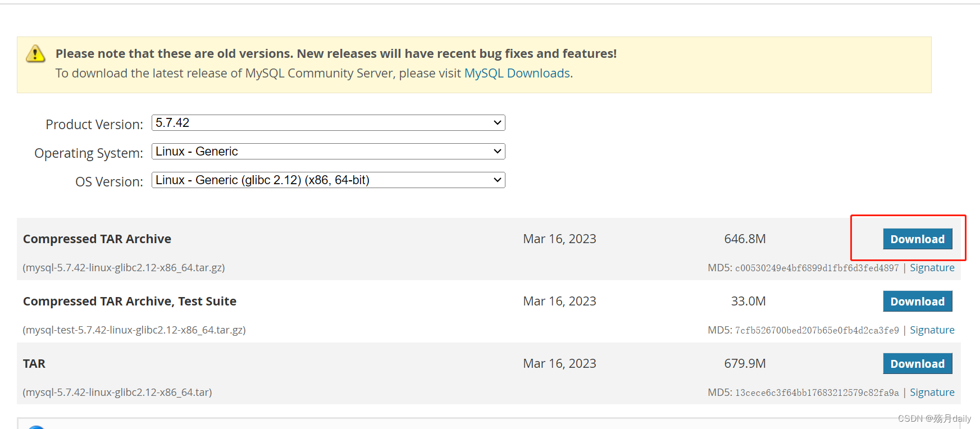Image resolution: width=980 pixels, height=429 pixels.
Task: Click the 33.0M file size
Action: (x=749, y=302)
